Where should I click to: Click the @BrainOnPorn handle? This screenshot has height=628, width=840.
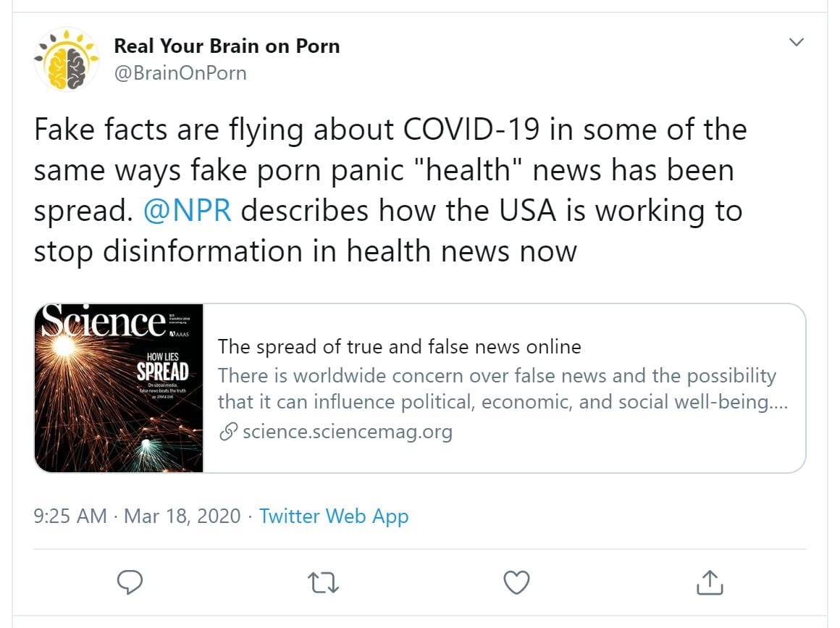(180, 73)
